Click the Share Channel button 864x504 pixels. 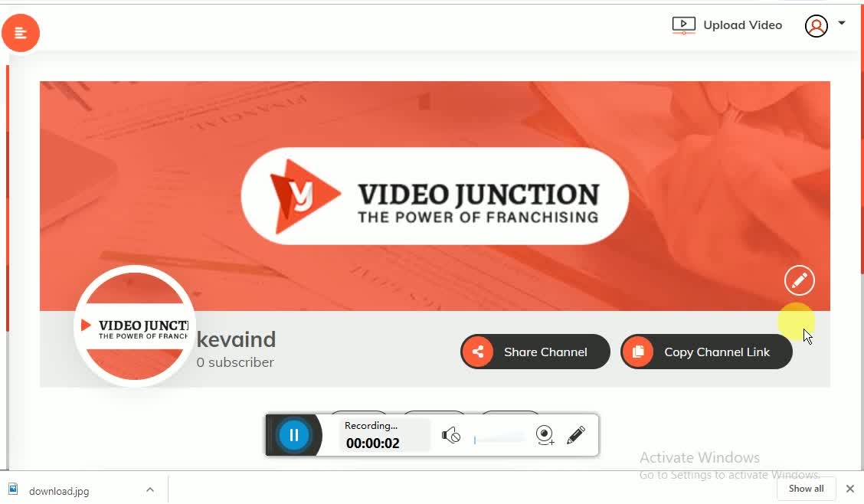pyautogui.click(x=535, y=352)
